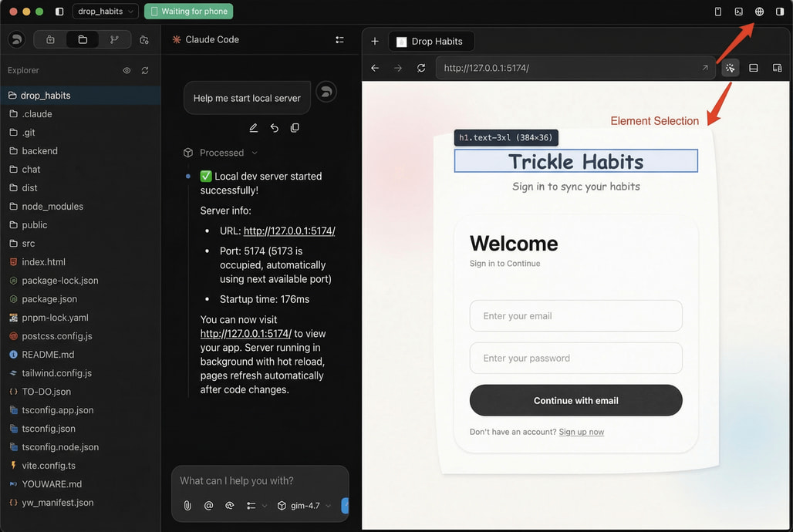Open the gim-4.7 model selector

(x=305, y=506)
